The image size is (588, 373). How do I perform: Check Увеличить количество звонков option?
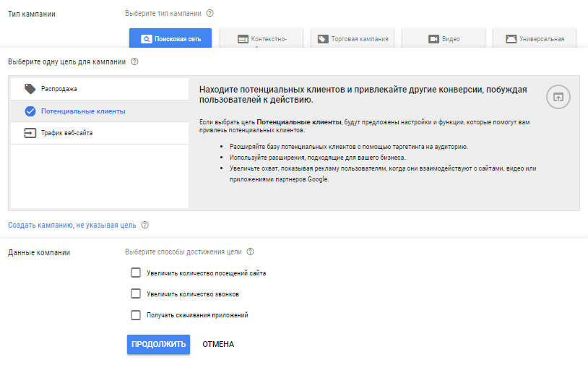tap(135, 294)
